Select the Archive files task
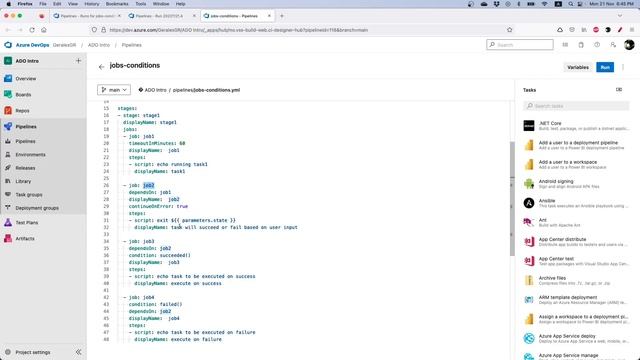The image size is (640, 360). tap(576, 280)
